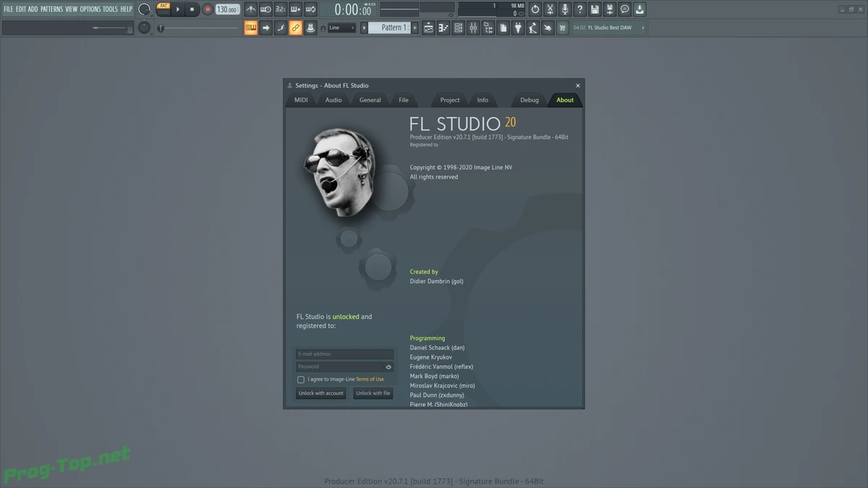This screenshot has height=488, width=868.
Task: Toggle step editing mode icon
Action: (x=281, y=27)
